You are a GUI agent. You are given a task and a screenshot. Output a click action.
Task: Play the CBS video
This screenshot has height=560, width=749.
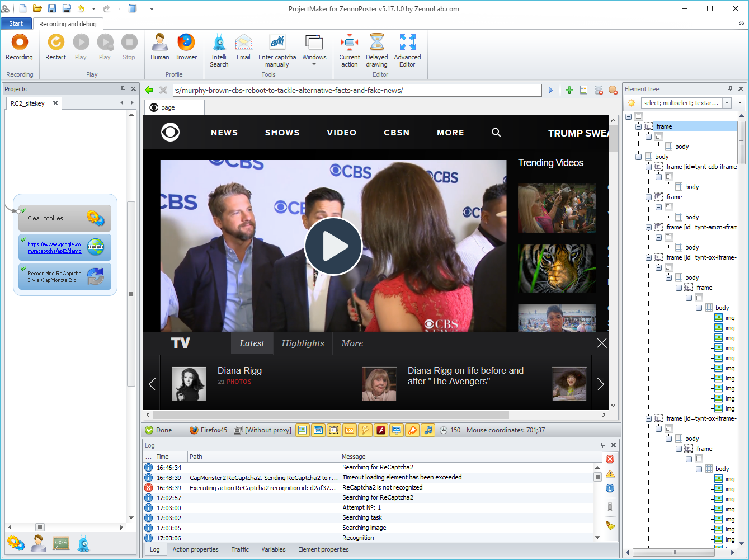333,246
